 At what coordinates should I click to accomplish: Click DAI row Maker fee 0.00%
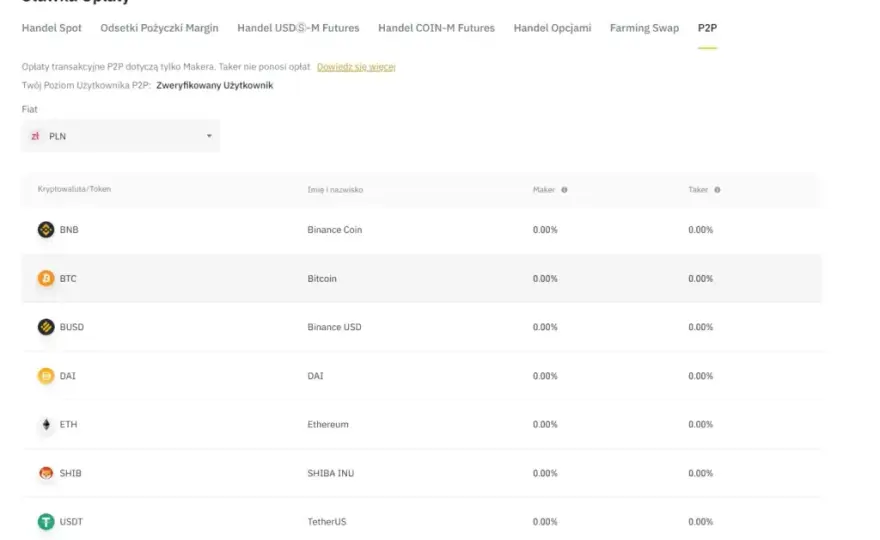(545, 376)
